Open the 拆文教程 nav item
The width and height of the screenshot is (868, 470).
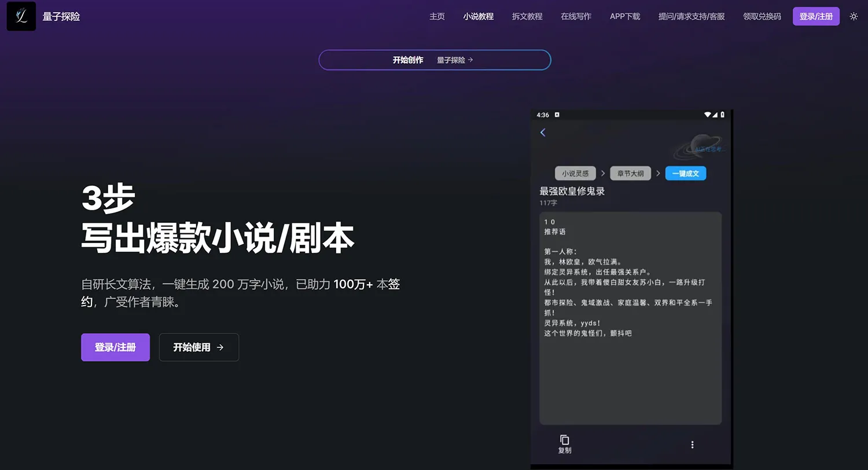pos(527,16)
